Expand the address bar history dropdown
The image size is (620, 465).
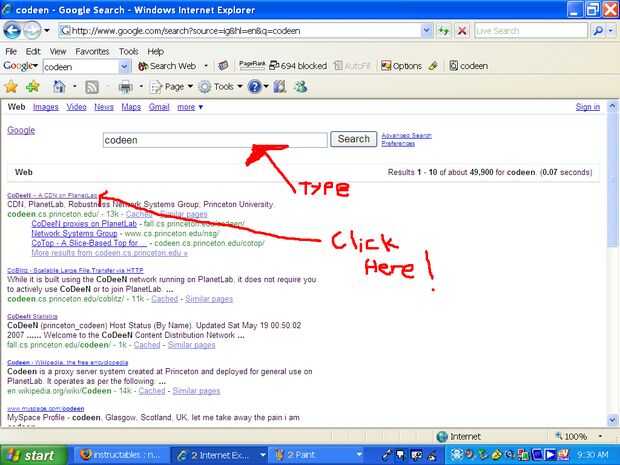pyautogui.click(x=427, y=31)
